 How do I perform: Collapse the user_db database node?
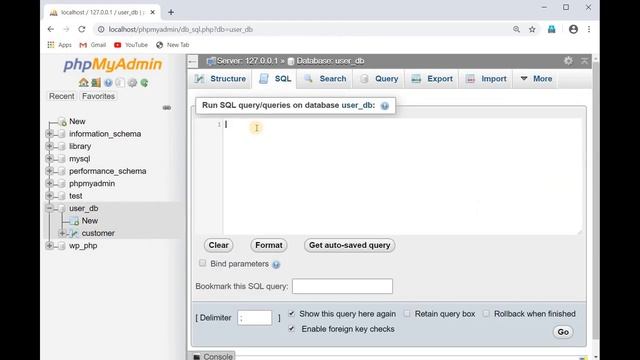tap(49, 208)
